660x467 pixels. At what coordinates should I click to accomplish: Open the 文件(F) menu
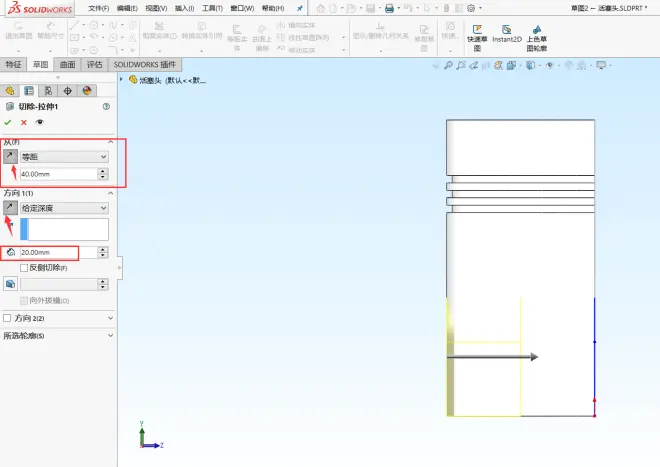[98, 8]
